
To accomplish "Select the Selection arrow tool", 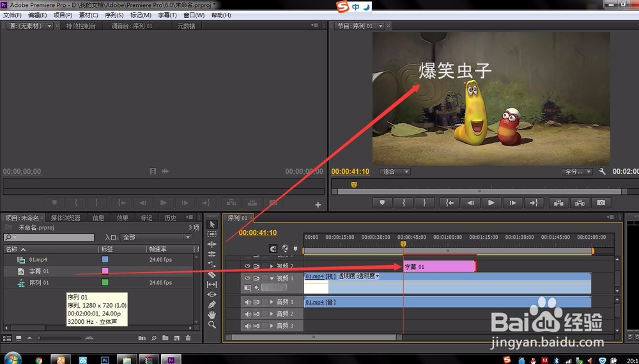I will [x=212, y=224].
